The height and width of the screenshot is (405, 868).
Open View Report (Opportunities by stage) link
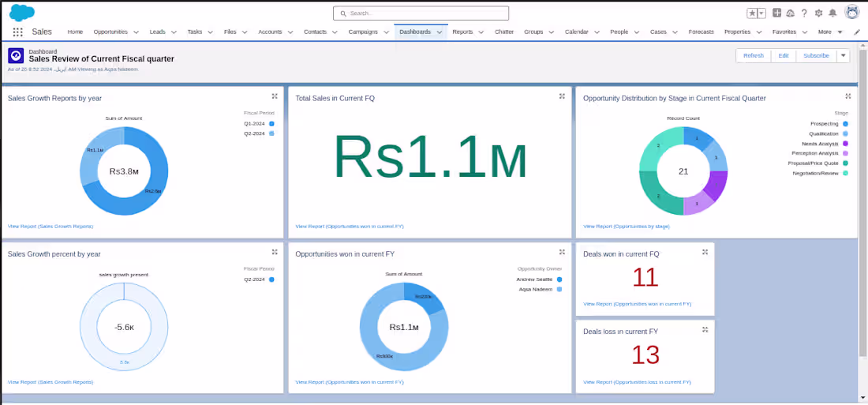pos(627,227)
